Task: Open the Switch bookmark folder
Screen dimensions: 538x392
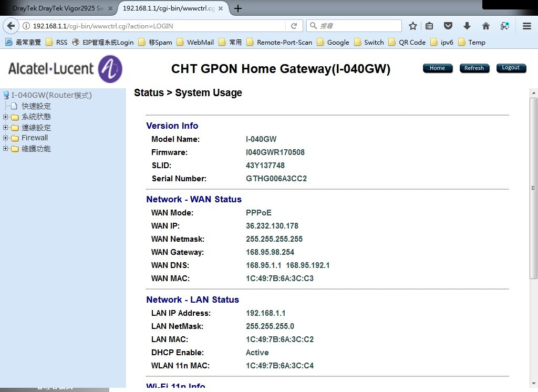Action: pos(369,42)
